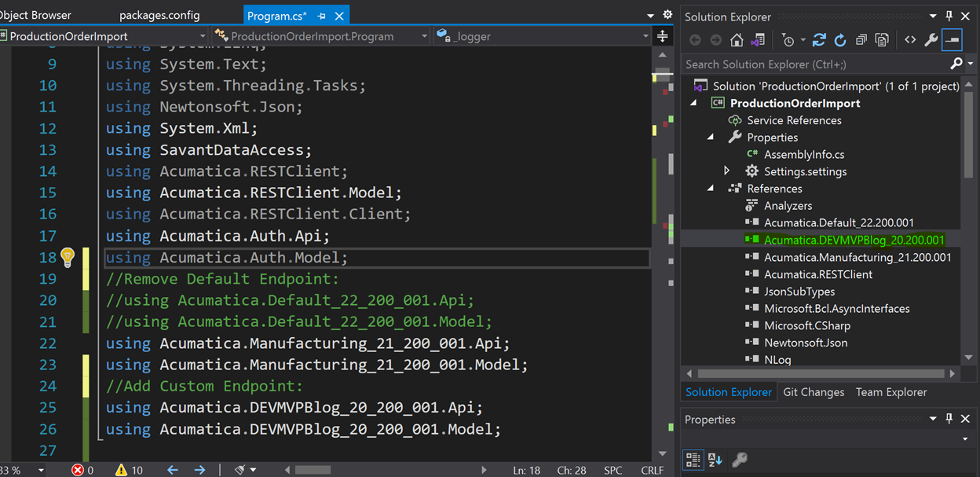This screenshot has width=980, height=477.
Task: Toggle the Show All Files icon
Action: point(882,40)
